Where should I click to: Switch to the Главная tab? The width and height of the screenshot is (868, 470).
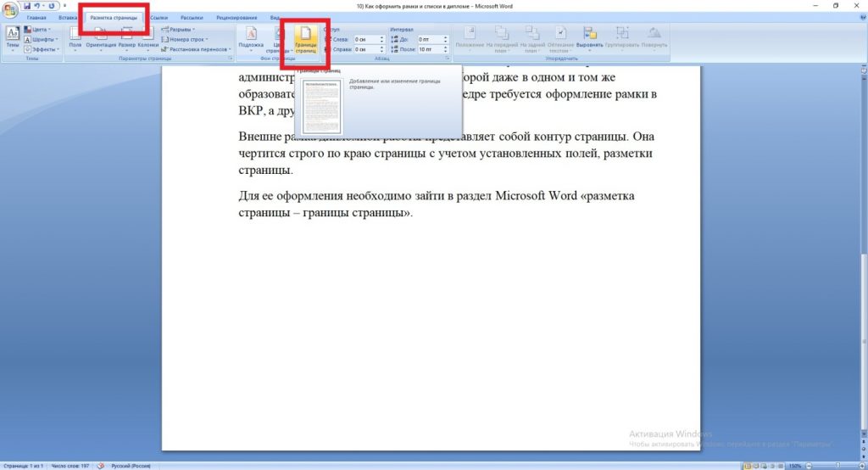pos(36,17)
